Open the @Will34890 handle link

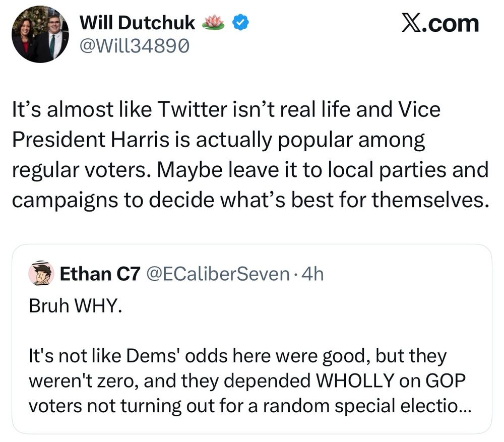tap(135, 46)
